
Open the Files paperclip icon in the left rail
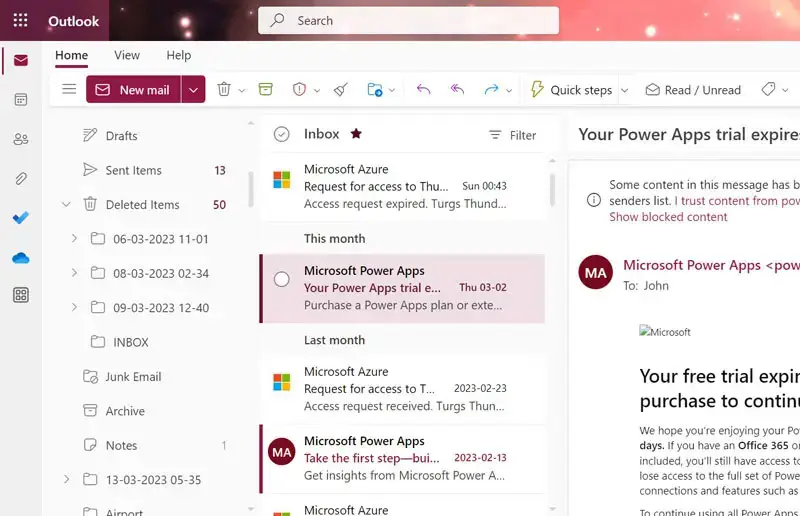[x=21, y=179]
